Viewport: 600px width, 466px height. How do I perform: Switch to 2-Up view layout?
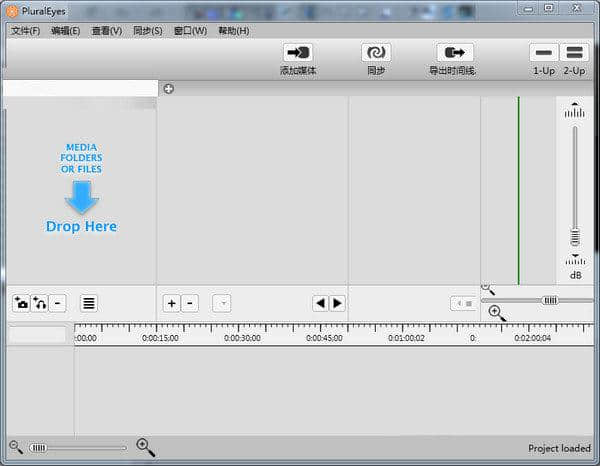click(x=575, y=53)
